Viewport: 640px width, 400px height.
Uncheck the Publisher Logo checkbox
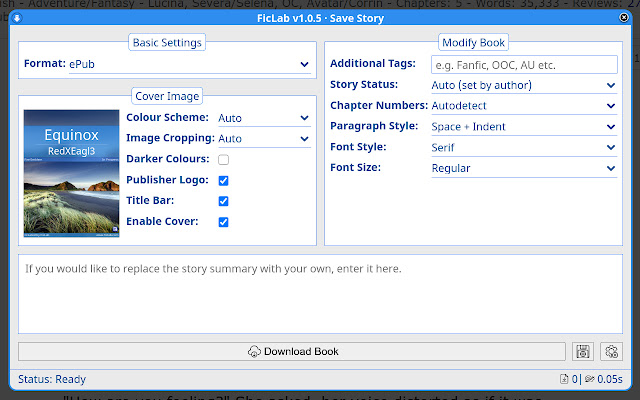pyautogui.click(x=223, y=180)
